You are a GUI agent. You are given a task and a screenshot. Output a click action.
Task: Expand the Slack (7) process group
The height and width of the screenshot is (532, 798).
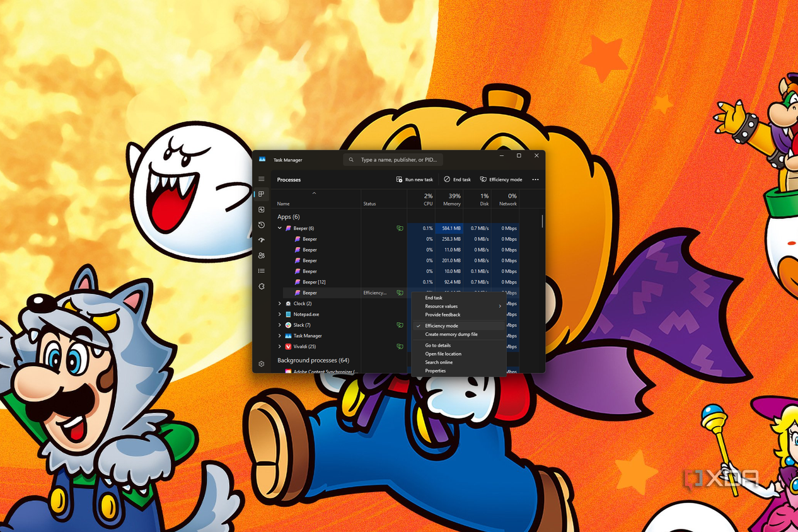pos(280,325)
